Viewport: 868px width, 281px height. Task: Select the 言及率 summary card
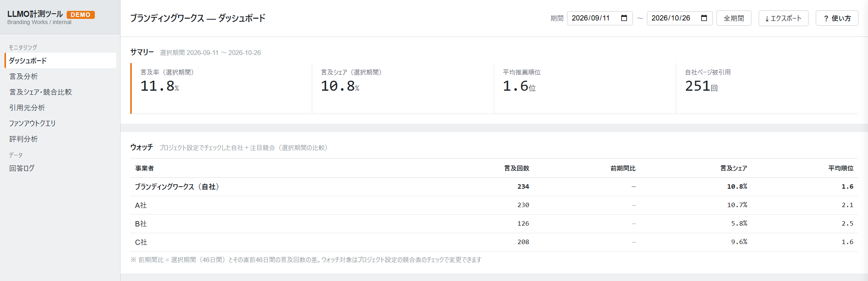click(221, 88)
